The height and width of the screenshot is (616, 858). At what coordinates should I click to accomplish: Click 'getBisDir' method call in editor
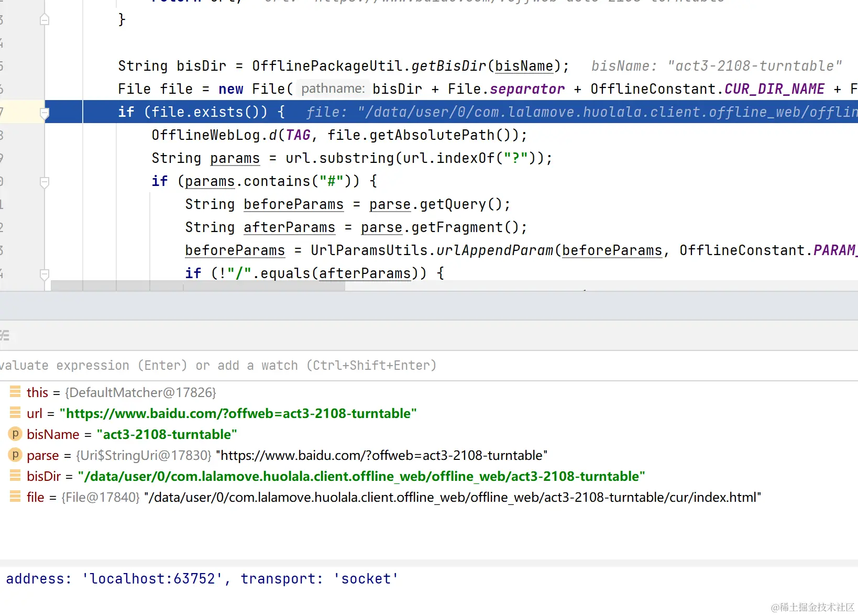click(449, 66)
